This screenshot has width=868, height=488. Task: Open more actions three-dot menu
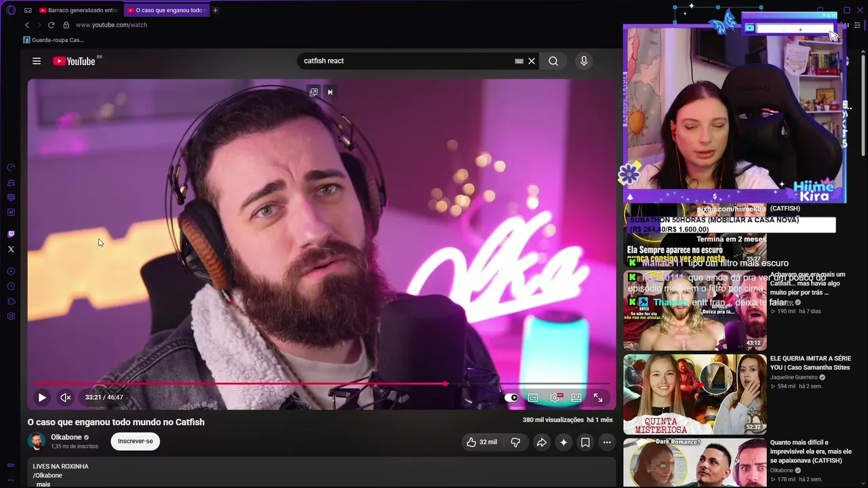(607, 443)
